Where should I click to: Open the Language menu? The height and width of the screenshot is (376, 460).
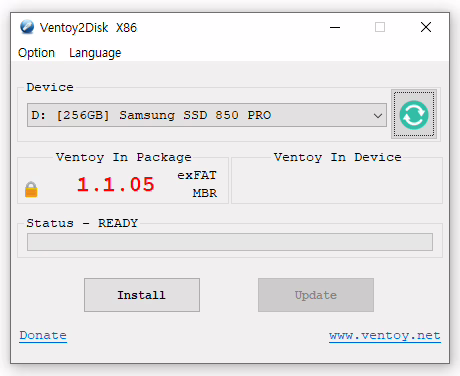tap(95, 53)
